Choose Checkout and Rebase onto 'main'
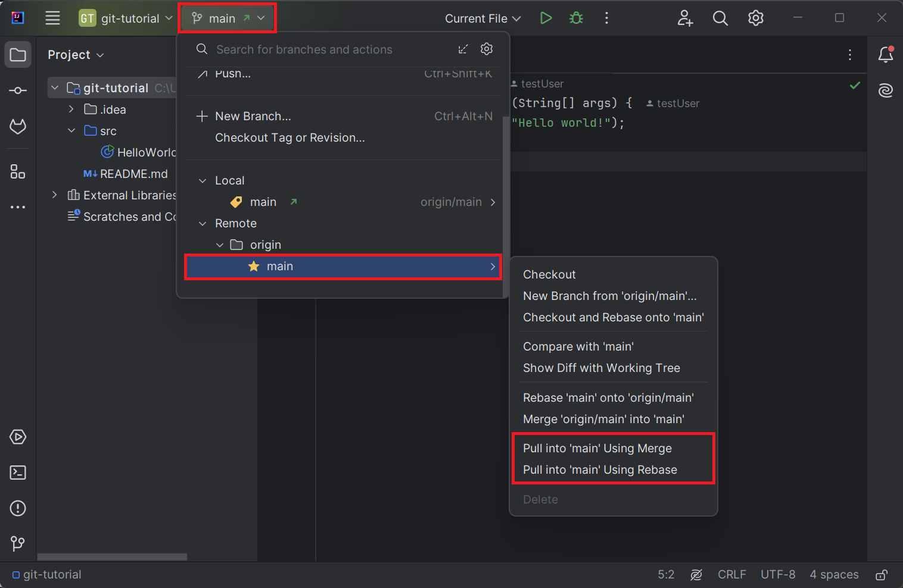The width and height of the screenshot is (903, 588). point(612,317)
